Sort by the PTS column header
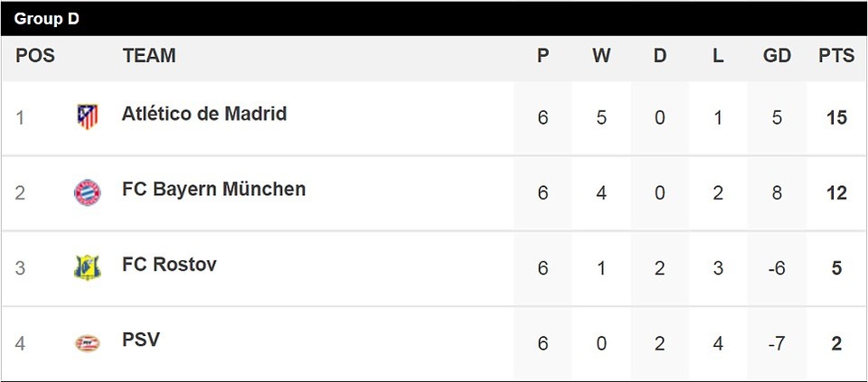868x382 pixels. click(836, 56)
